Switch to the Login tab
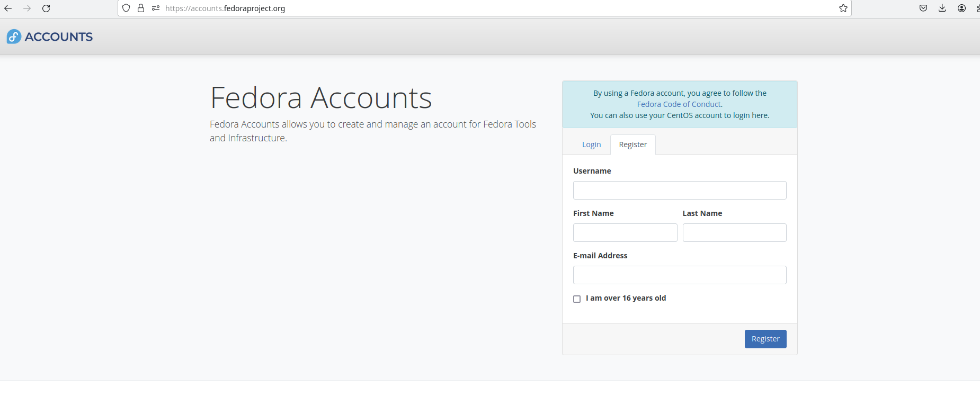980x397 pixels. (x=591, y=145)
